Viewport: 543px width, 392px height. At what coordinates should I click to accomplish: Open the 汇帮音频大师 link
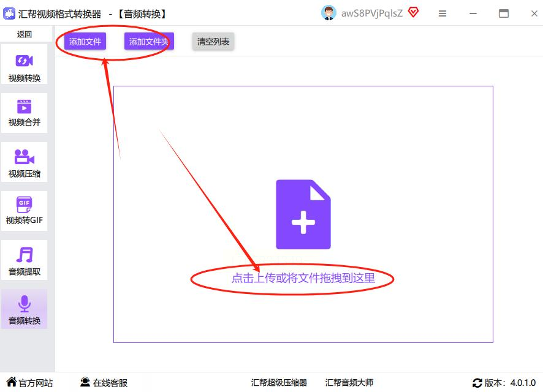tap(349, 382)
